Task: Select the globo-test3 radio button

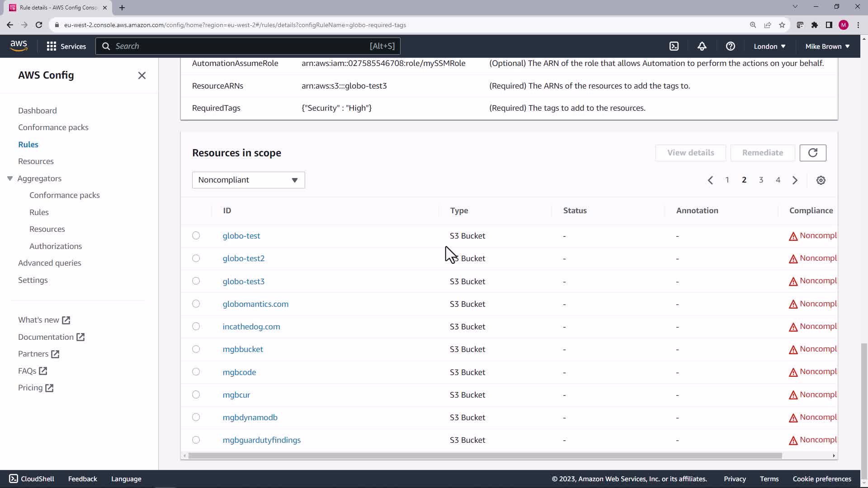Action: click(196, 281)
